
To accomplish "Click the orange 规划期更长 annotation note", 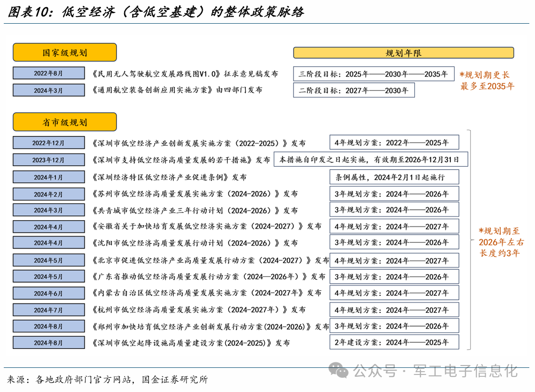I will pos(487,80).
